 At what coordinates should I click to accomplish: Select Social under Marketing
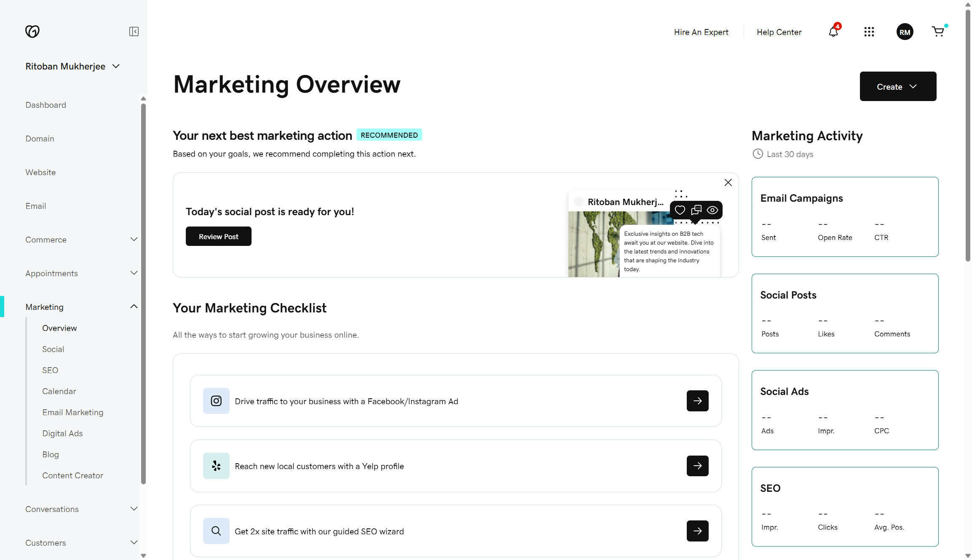(53, 349)
